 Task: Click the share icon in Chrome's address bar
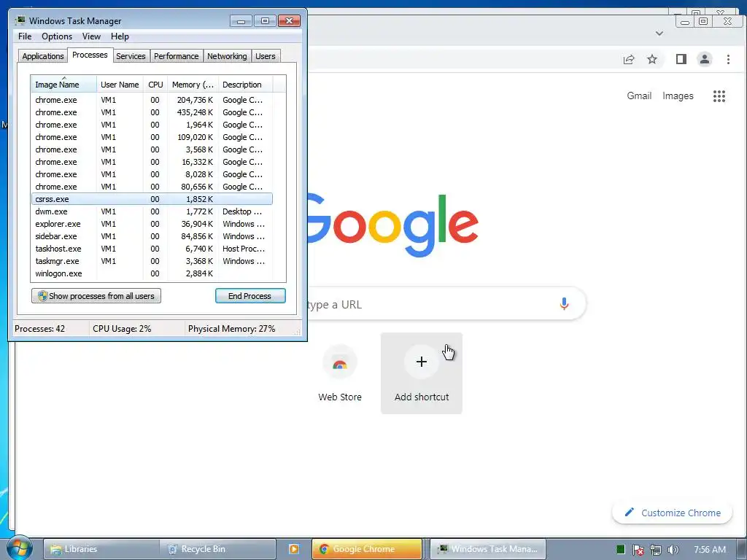[629, 59]
